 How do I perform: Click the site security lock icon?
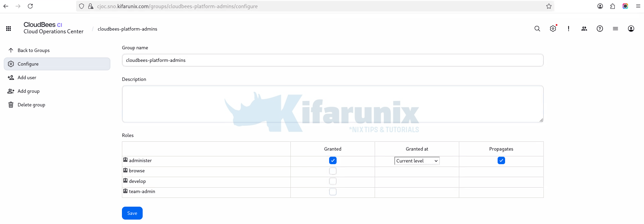point(91,6)
